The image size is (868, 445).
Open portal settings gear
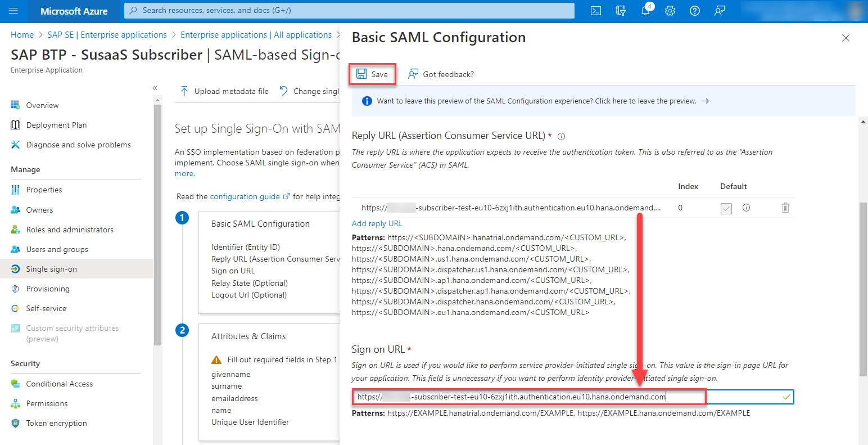tap(670, 11)
